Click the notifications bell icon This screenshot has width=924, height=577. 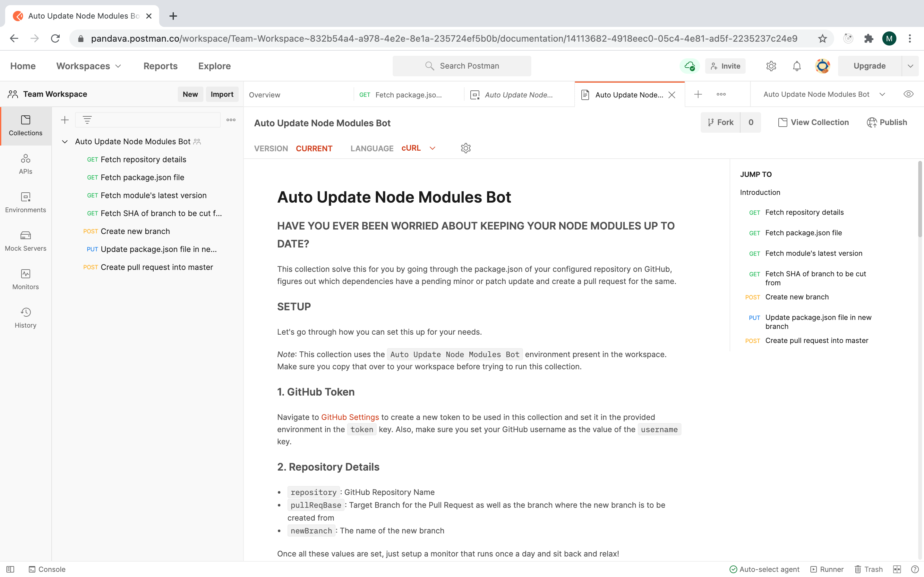point(797,66)
